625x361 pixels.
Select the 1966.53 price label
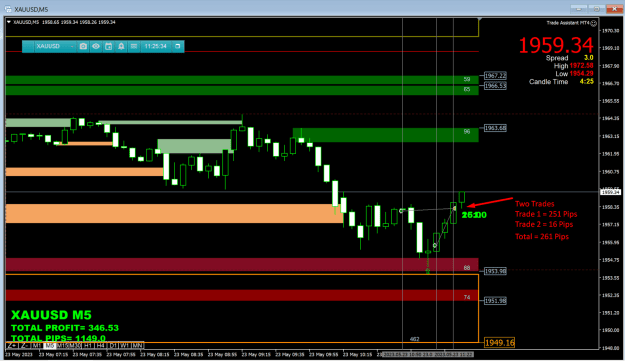coord(495,86)
